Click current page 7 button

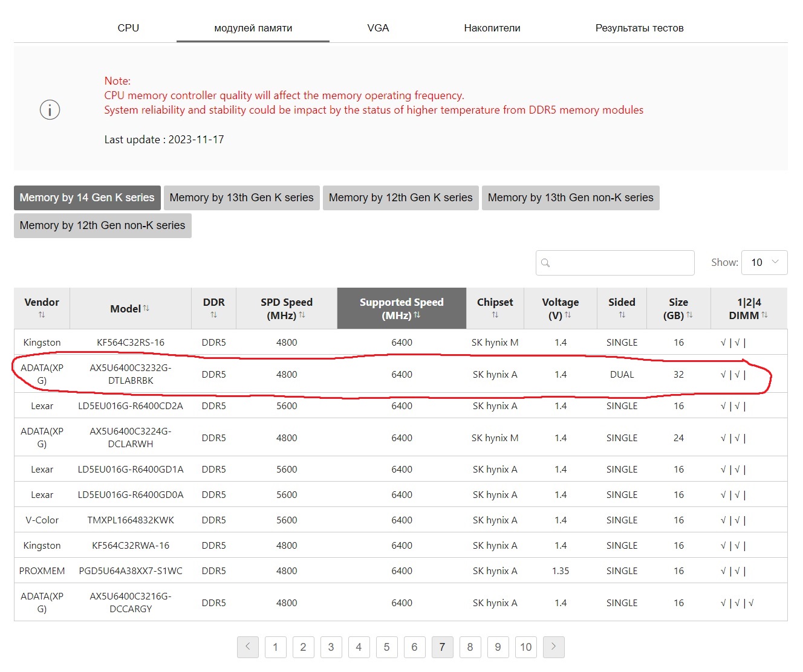[443, 647]
